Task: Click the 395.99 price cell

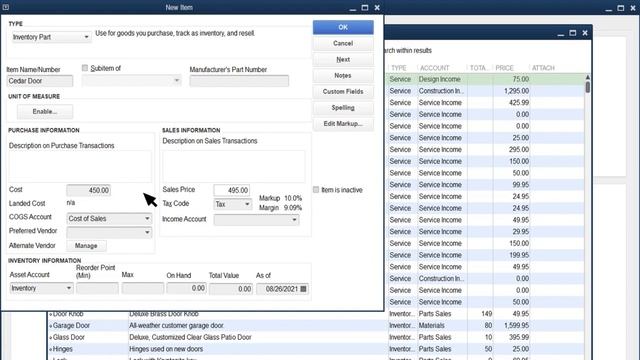Action: coord(511,337)
